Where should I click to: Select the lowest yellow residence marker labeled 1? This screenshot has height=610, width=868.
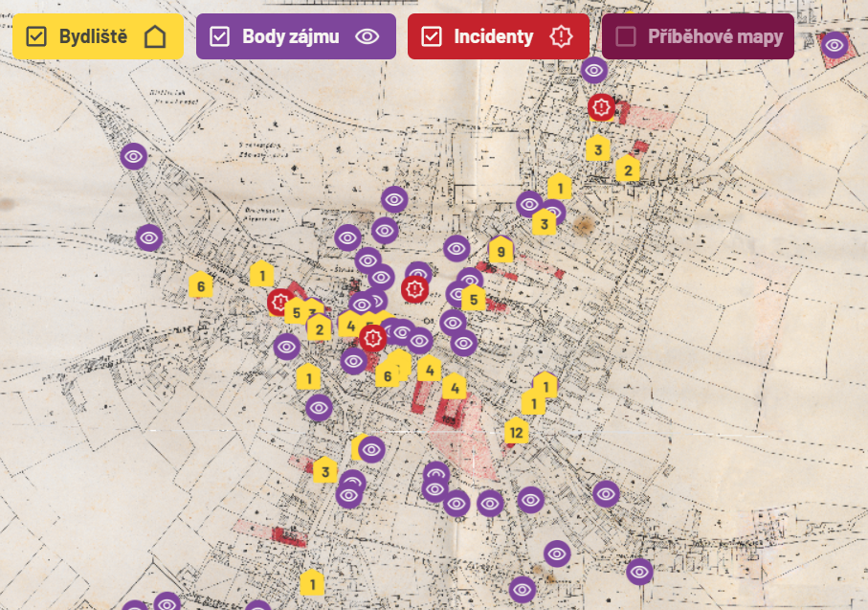pyautogui.click(x=311, y=581)
